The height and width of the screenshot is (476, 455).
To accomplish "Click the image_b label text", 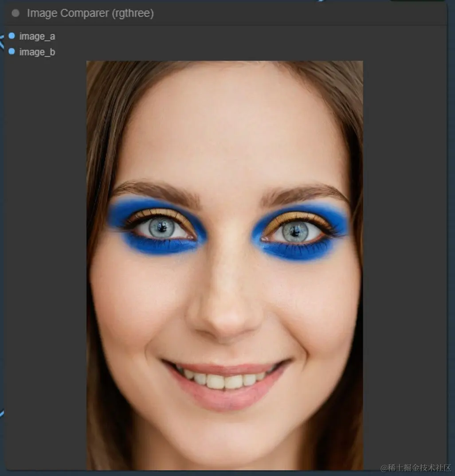I will point(37,51).
